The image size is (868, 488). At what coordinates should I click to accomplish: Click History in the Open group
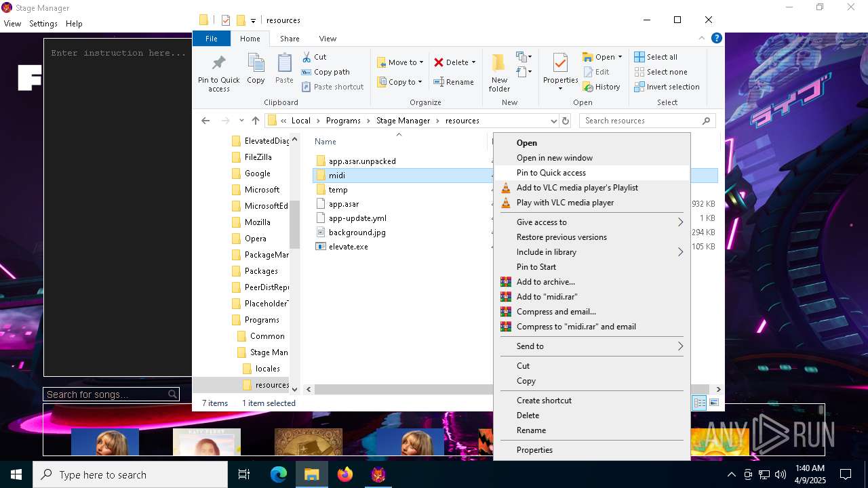601,87
